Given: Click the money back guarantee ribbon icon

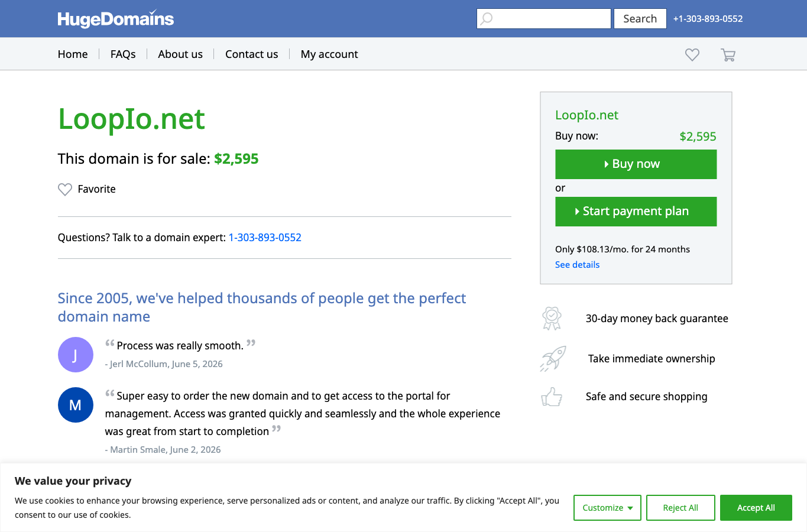Looking at the screenshot, I should pyautogui.click(x=552, y=319).
